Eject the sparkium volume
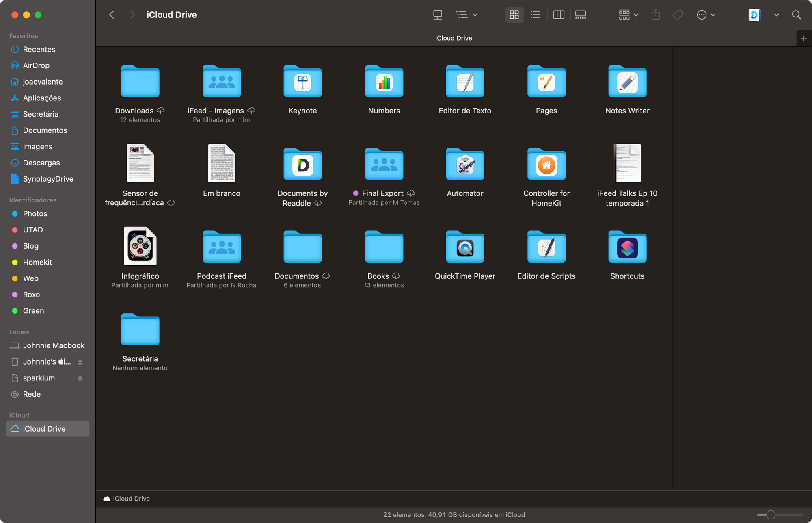This screenshot has width=812, height=523. tap(80, 378)
